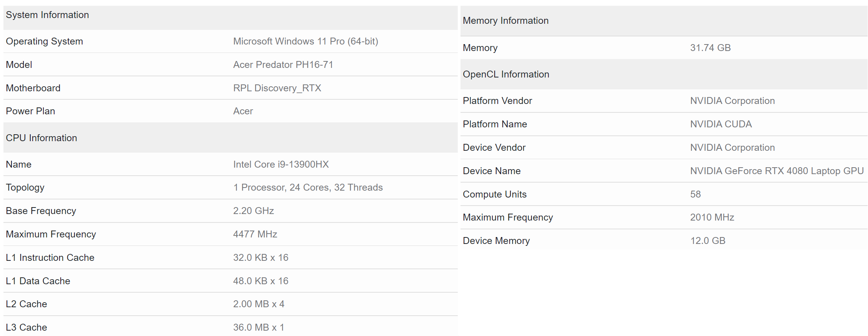868x336 pixels.
Task: Select the L2 Cache 2.00 MB value
Action: pyautogui.click(x=259, y=304)
